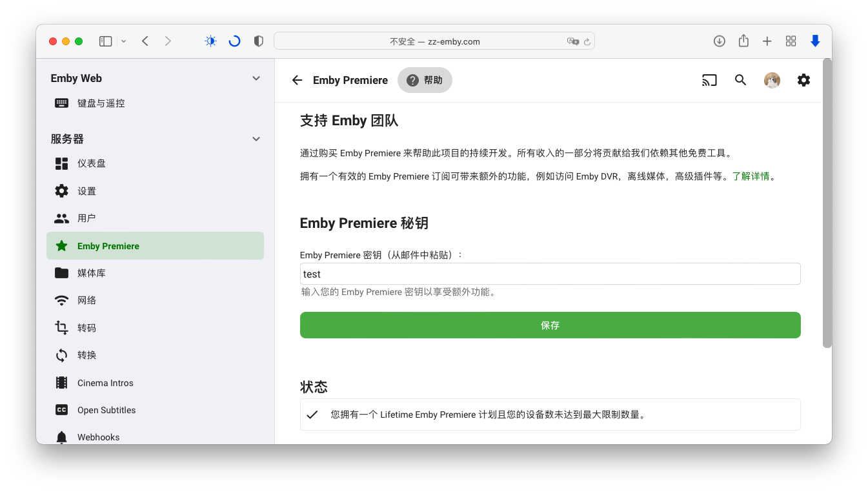The width and height of the screenshot is (868, 492).
Task: Click the blue circular extension icon
Action: (x=235, y=41)
